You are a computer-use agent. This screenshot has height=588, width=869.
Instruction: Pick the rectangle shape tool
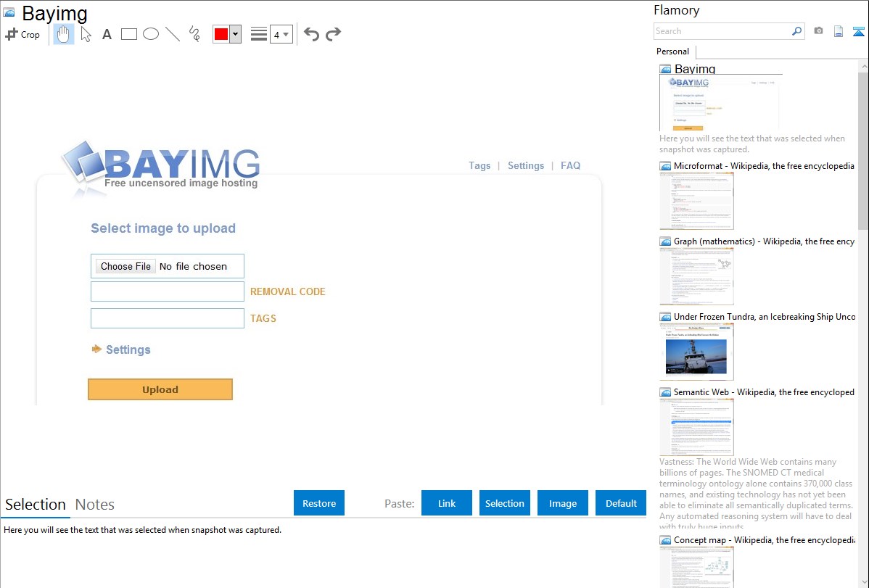click(128, 34)
